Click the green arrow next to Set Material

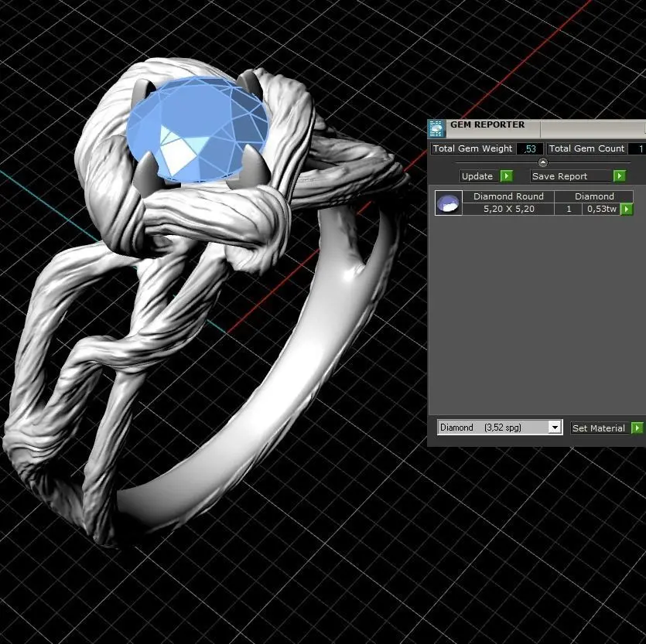pos(637,428)
